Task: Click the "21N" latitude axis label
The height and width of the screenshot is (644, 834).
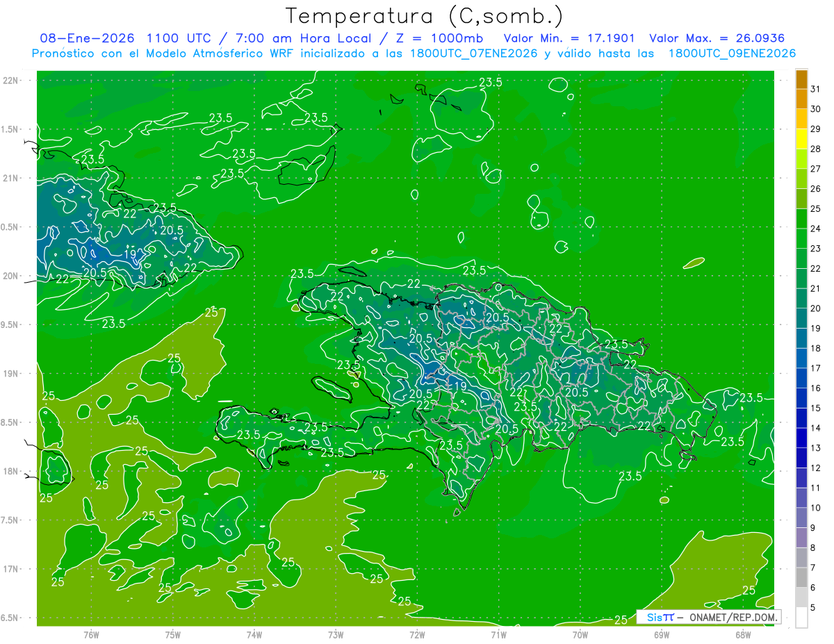Action: tap(11, 178)
